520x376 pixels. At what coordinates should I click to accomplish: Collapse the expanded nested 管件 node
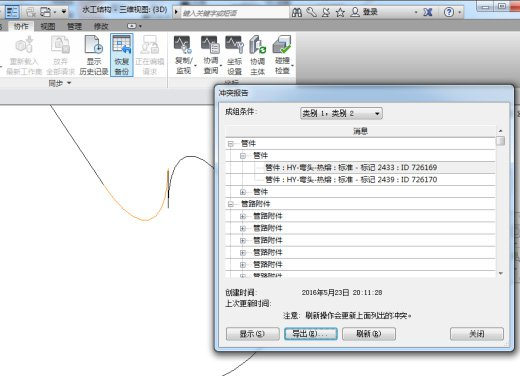click(243, 156)
